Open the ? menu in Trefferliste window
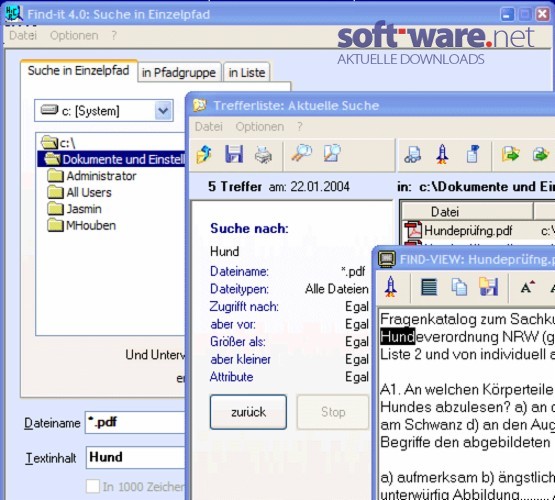 click(300, 127)
